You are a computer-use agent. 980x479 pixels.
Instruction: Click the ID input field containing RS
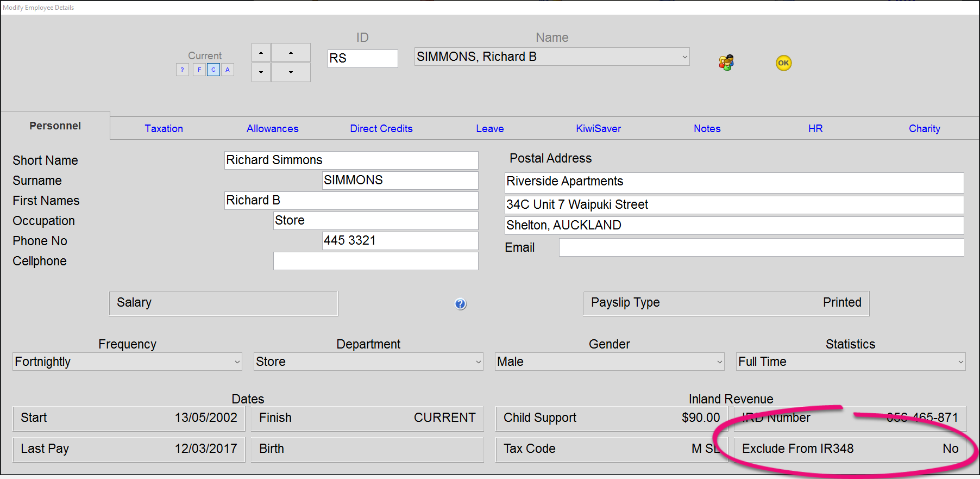click(x=363, y=58)
